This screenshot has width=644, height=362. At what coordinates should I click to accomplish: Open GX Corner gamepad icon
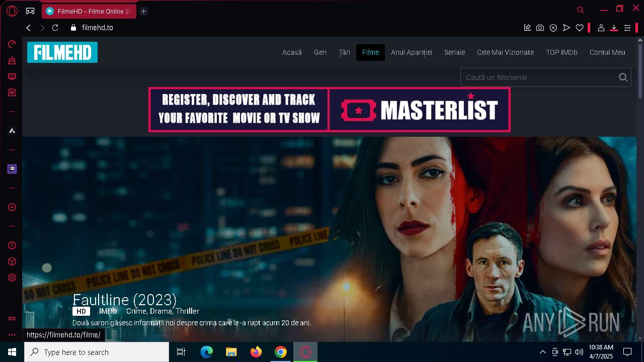(30, 11)
